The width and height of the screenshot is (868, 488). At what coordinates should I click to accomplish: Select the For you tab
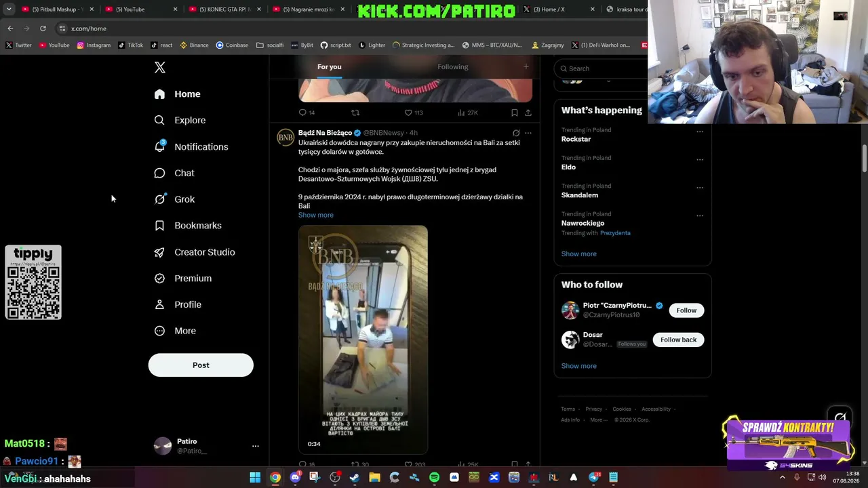pos(330,66)
